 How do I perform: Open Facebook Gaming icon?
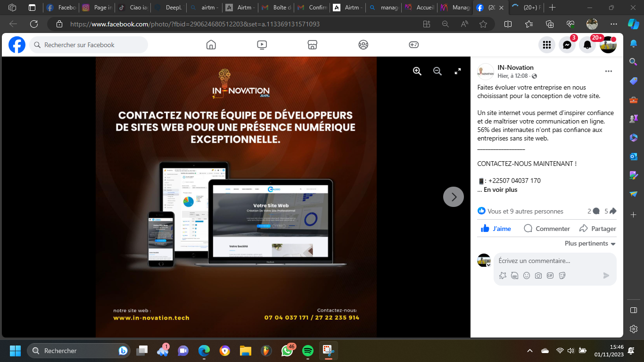413,45
